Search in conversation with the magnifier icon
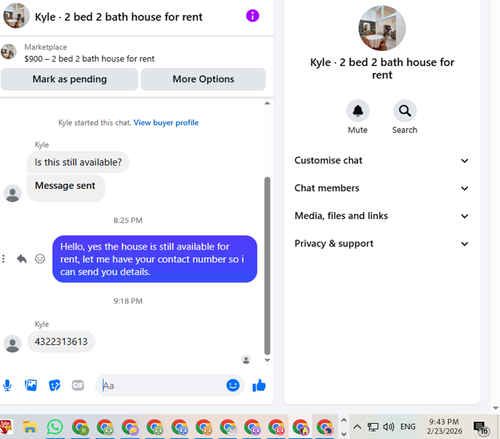The width and height of the screenshot is (500, 439). pos(405,111)
